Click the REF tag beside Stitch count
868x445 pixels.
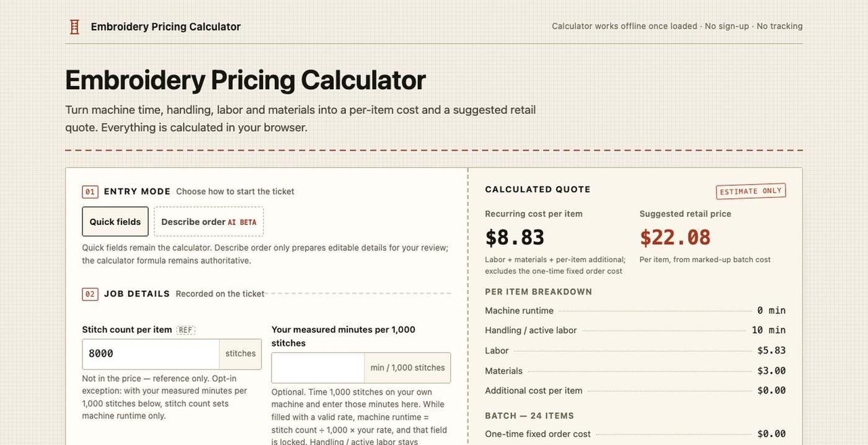(185, 330)
